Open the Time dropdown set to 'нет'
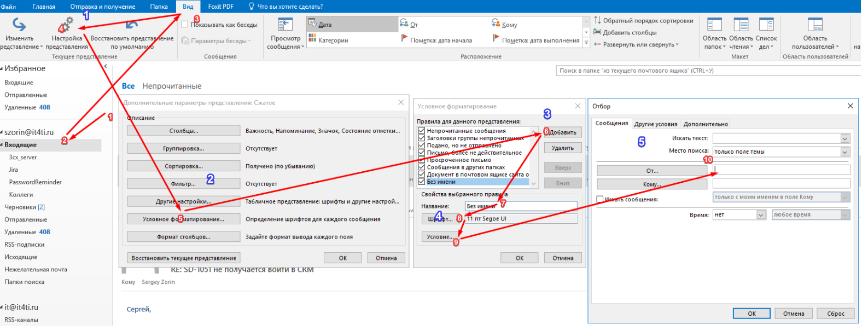 (x=760, y=215)
